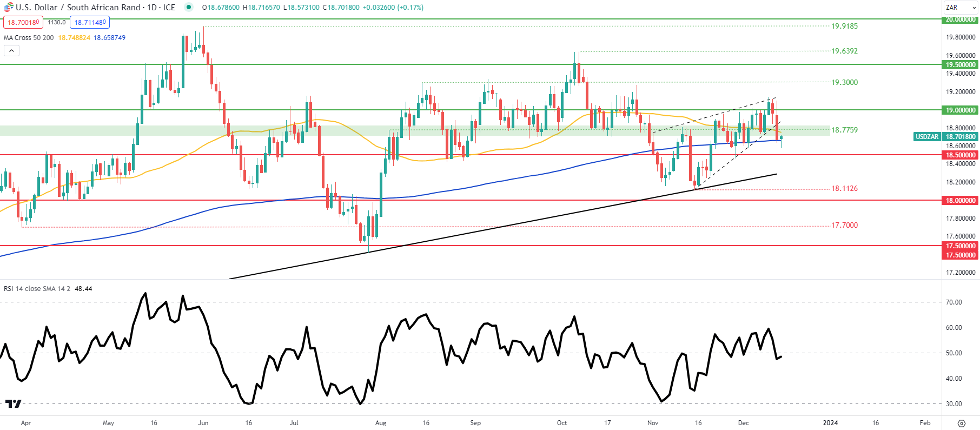Click the 17.7000 level annotation
Viewport: 980px width, 430px height.
coord(844,225)
